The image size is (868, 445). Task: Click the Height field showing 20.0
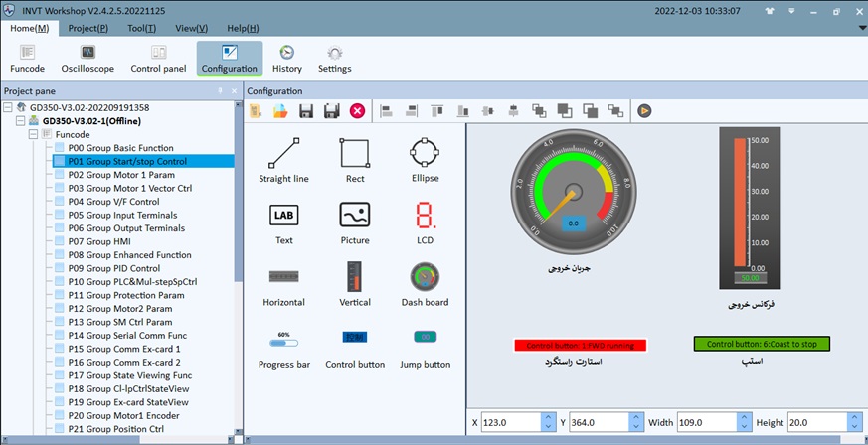[817, 423]
